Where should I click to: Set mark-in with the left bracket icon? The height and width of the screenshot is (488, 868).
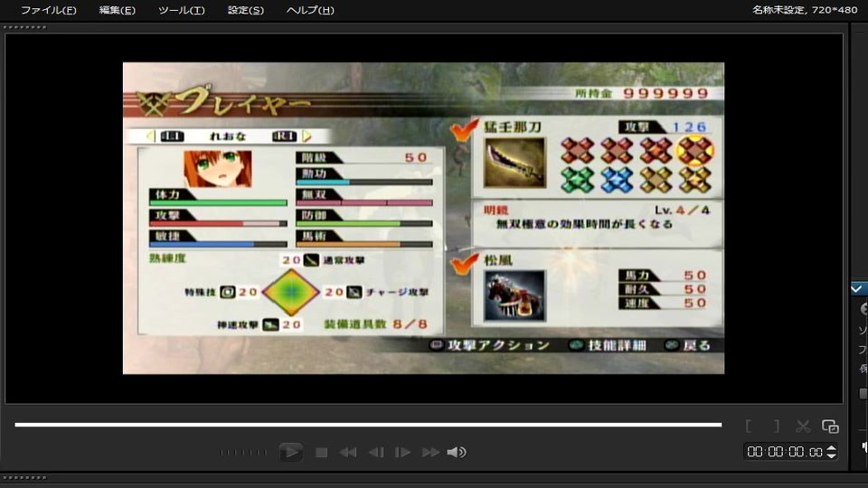(749, 426)
